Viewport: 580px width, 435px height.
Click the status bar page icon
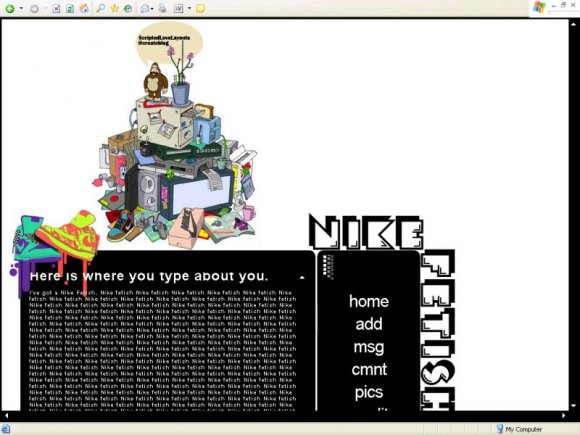coord(6,429)
